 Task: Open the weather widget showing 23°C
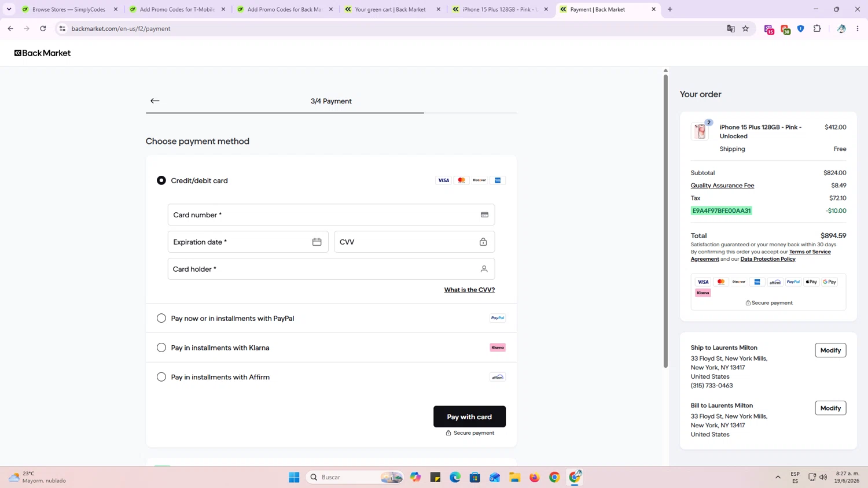point(38,477)
